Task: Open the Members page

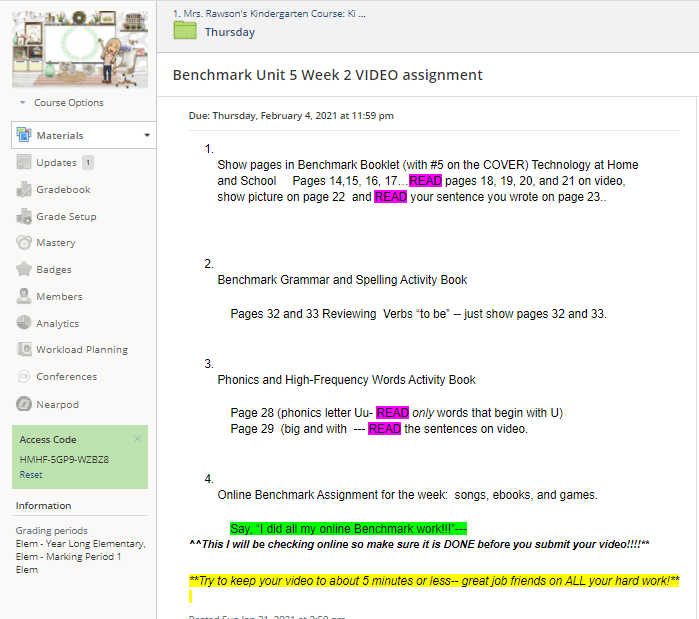Action: coord(59,296)
